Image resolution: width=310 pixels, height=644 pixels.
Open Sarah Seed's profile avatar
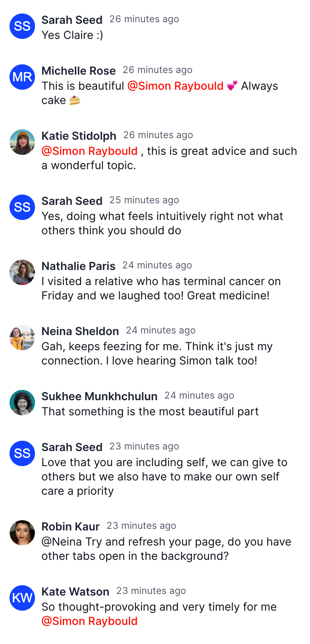point(22,26)
